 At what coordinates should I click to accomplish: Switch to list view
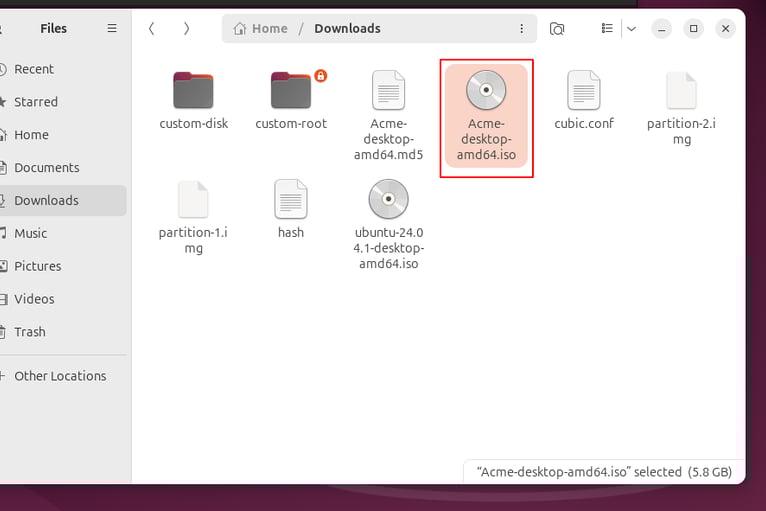tap(607, 29)
